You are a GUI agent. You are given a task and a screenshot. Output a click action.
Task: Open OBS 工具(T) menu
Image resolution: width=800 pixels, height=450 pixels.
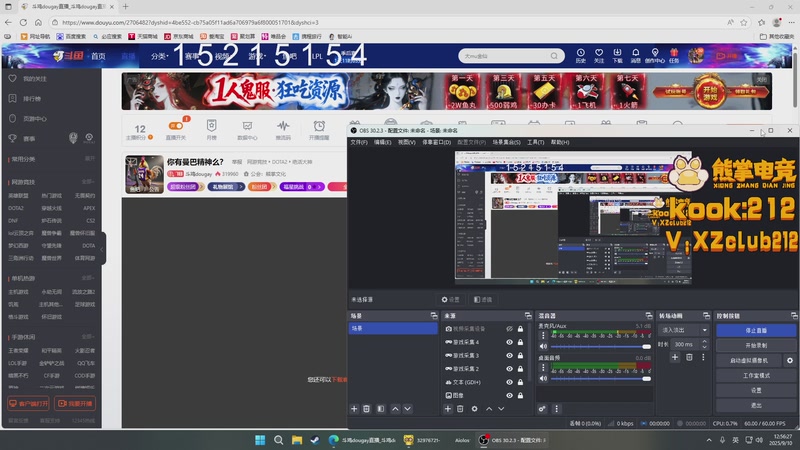point(535,142)
